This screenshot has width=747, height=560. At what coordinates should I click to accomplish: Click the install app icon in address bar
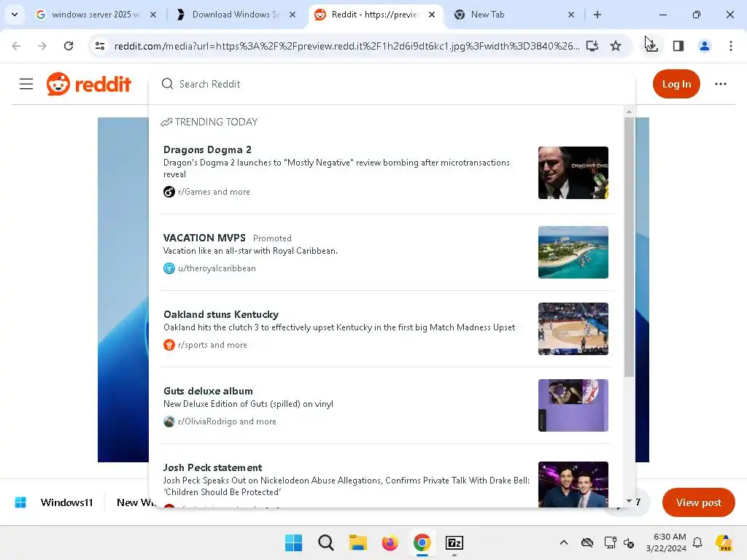[x=592, y=46]
